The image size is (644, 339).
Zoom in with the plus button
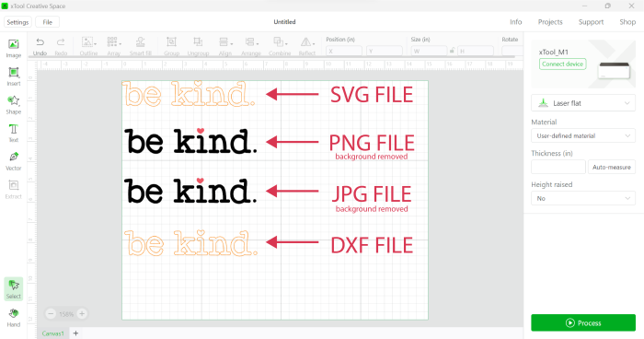(x=82, y=314)
